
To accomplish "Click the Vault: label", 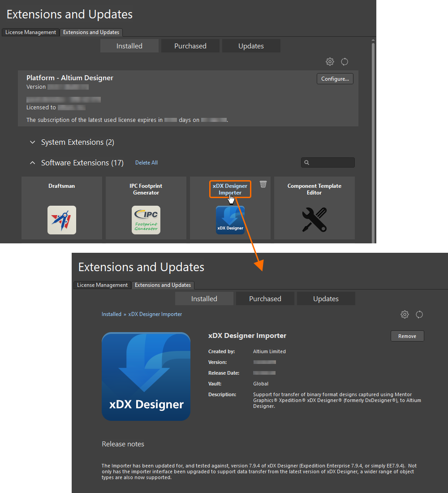I will (x=215, y=384).
